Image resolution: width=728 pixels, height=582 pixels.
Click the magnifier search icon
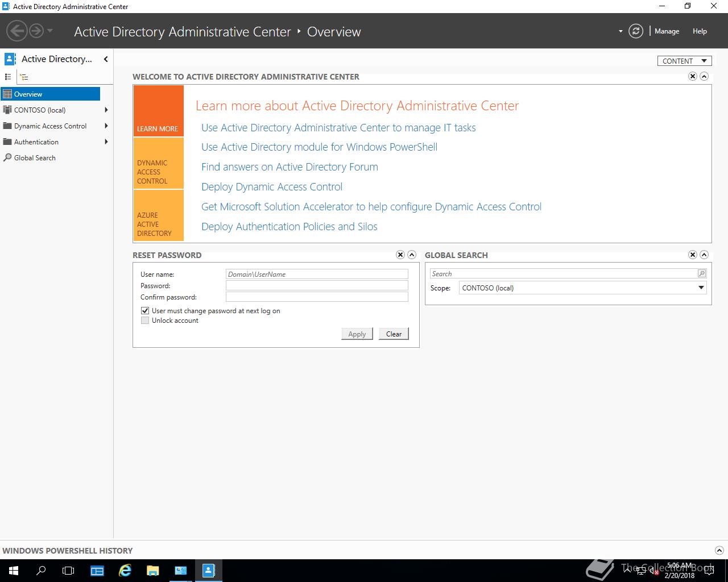tap(702, 273)
